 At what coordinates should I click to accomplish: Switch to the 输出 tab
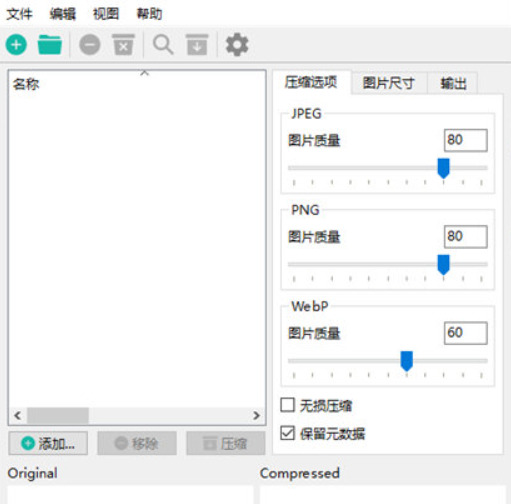click(x=453, y=83)
